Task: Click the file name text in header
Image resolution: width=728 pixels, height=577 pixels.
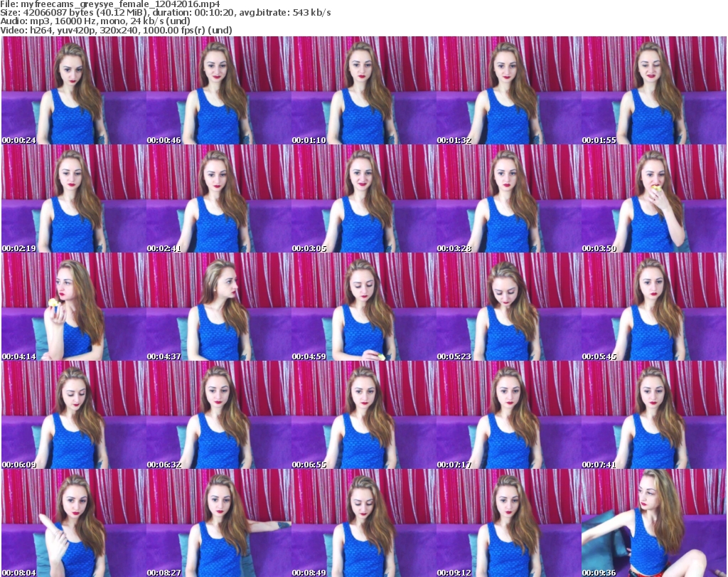Action: (x=110, y=4)
